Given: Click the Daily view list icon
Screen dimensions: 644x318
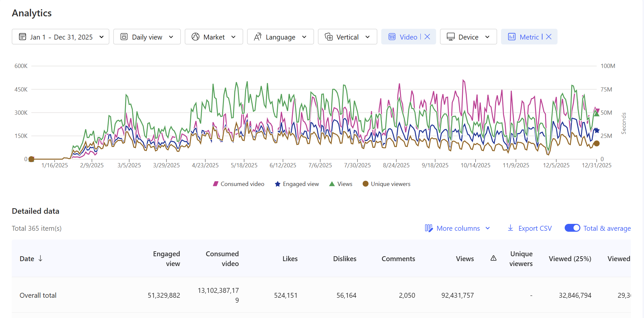Looking at the screenshot, I should (124, 37).
